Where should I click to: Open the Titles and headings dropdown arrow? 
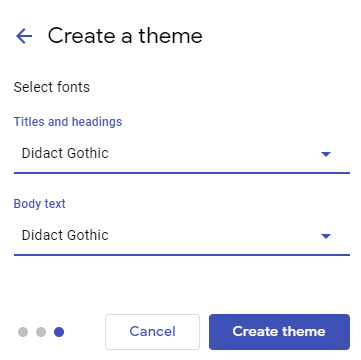(x=325, y=154)
